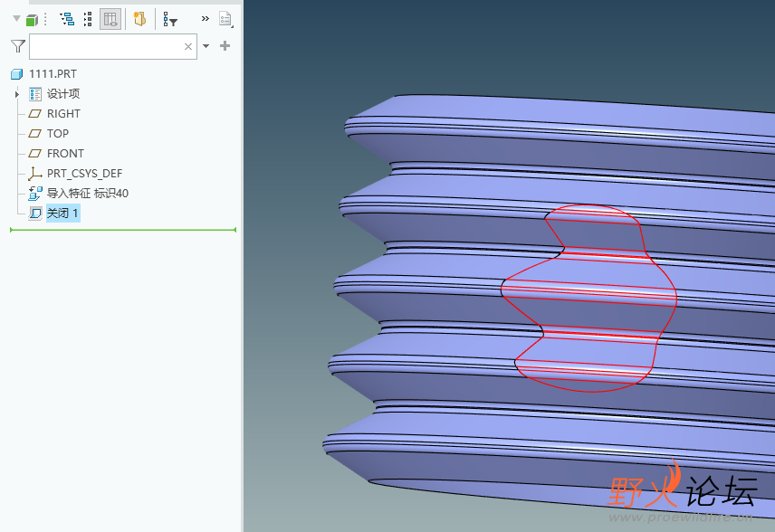Select the RIGHT datum plane
Image resolution: width=775 pixels, height=532 pixels.
point(63,114)
